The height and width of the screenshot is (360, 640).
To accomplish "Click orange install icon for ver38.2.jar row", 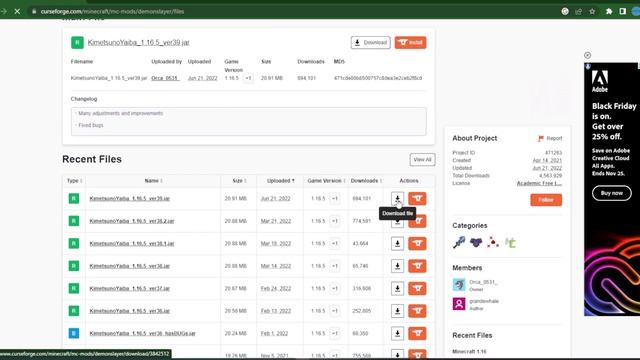I will click(417, 221).
